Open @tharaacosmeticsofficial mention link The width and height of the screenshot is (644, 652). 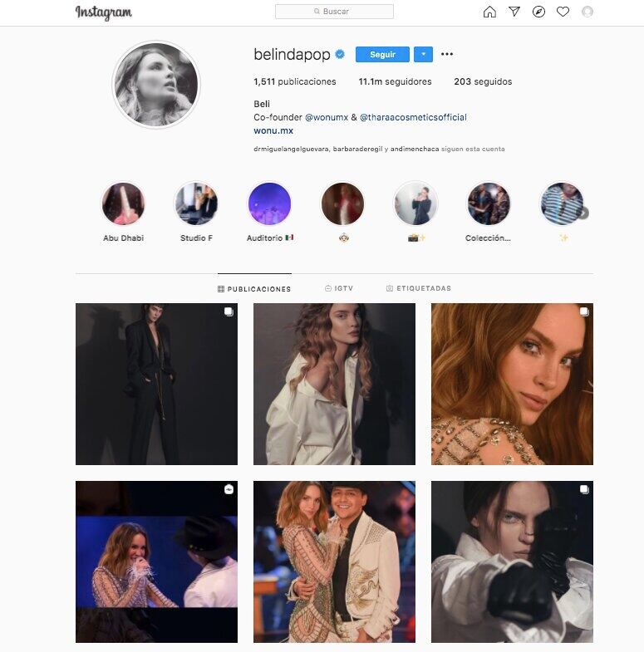pos(413,117)
